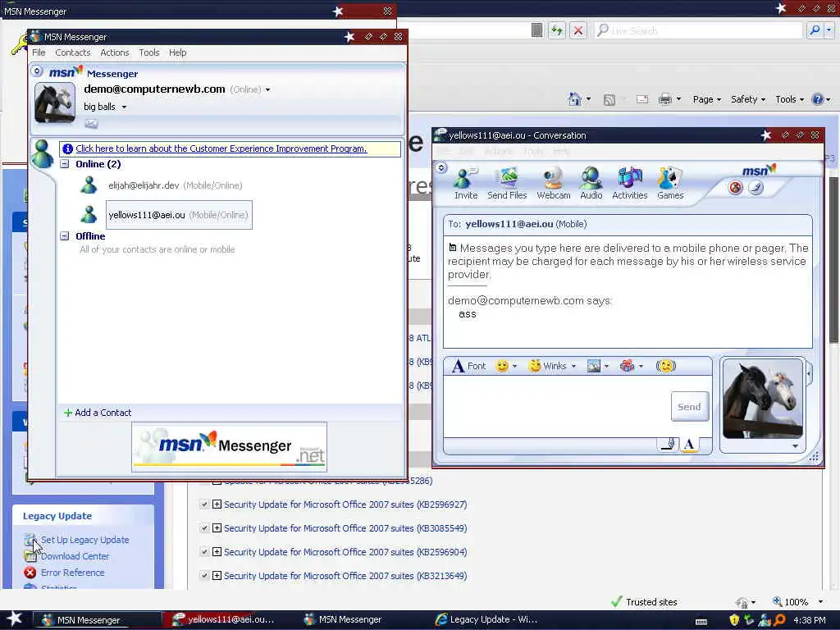Toggle checkbox for update KB3085549
This screenshot has width=840, height=630.
pyautogui.click(x=204, y=528)
